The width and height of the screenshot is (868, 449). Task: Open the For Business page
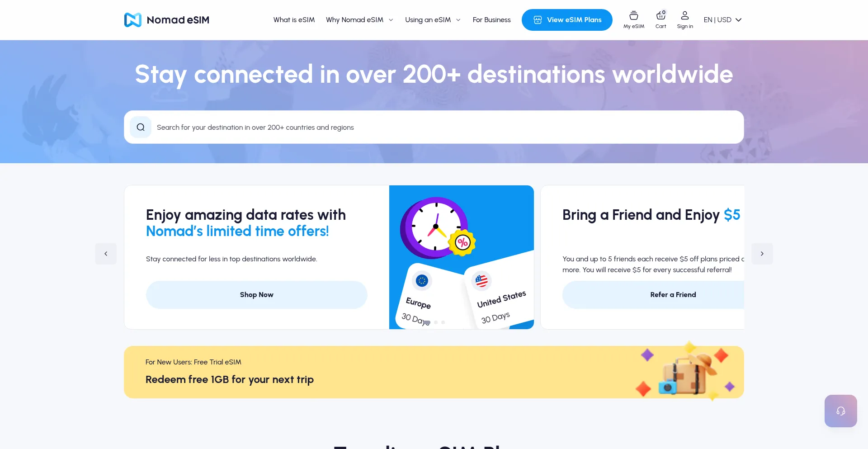(x=491, y=19)
